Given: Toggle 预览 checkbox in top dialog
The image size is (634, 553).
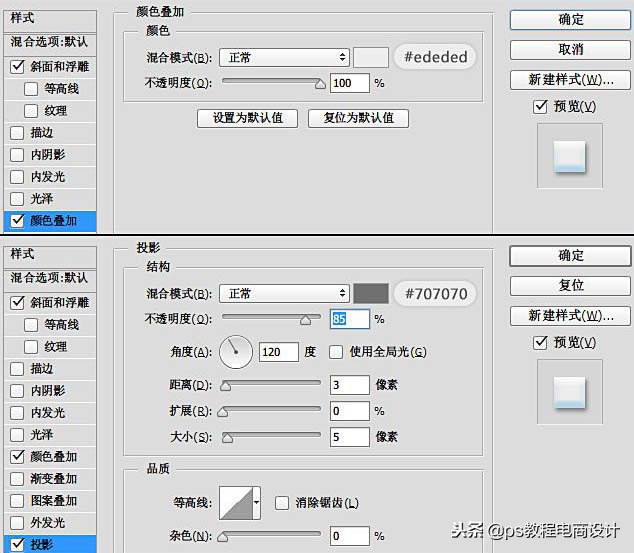Looking at the screenshot, I should [x=541, y=107].
